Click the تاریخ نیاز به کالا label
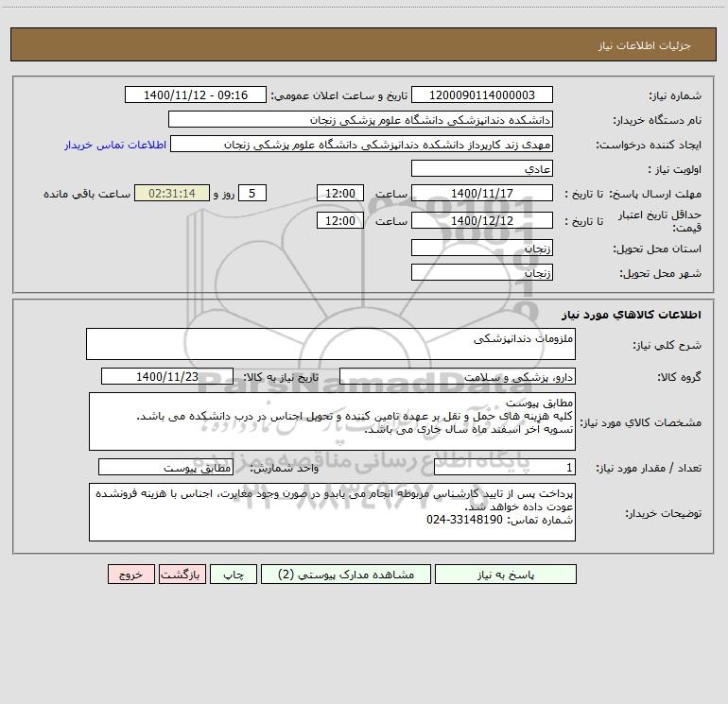Screen dimensions: 728x704 pyautogui.click(x=281, y=377)
